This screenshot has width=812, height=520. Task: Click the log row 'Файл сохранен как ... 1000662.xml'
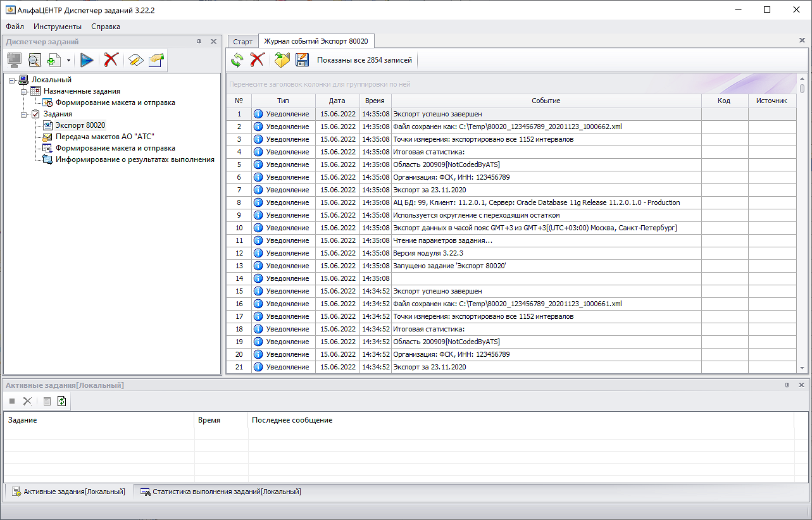pyautogui.click(x=511, y=127)
